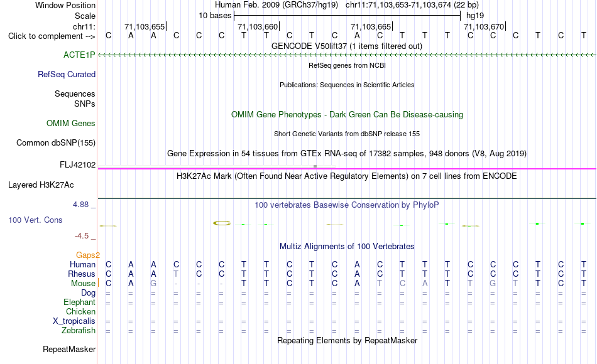Click the H3K27Ac Mark track title
The height and width of the screenshot is (364, 597).
click(347, 176)
